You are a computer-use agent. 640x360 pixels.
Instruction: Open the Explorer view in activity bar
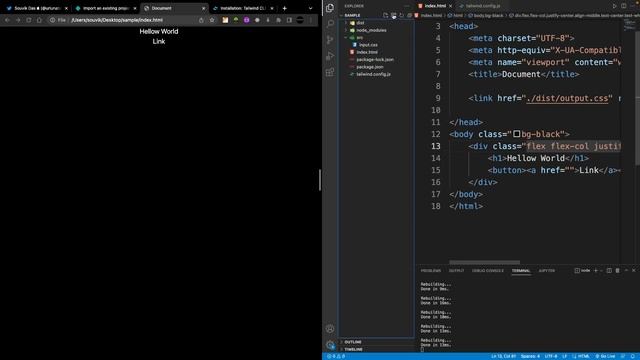pos(330,8)
